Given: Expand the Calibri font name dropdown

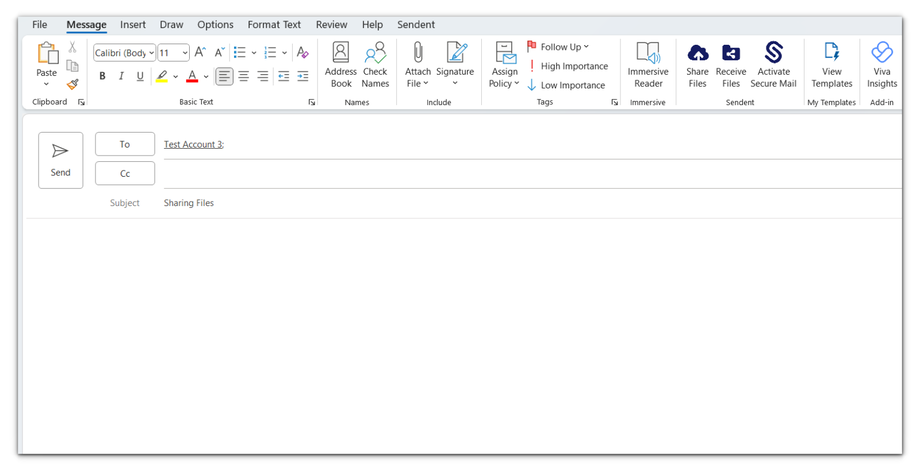Looking at the screenshot, I should 151,53.
